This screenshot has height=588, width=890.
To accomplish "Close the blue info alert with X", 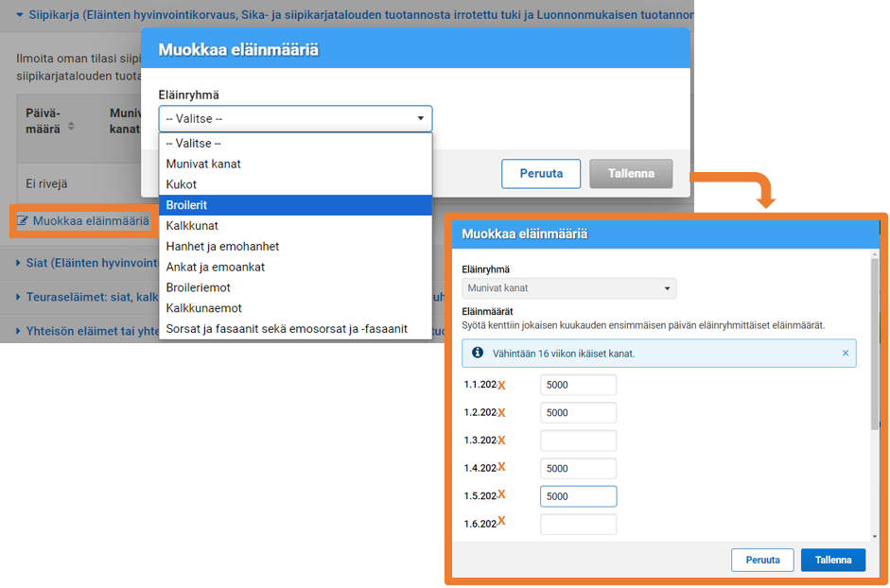I will (845, 354).
